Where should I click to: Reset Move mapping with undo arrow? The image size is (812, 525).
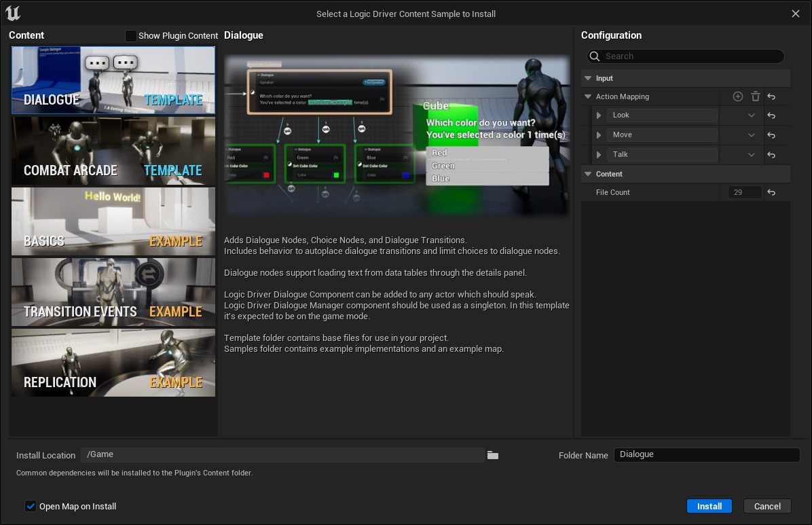771,134
